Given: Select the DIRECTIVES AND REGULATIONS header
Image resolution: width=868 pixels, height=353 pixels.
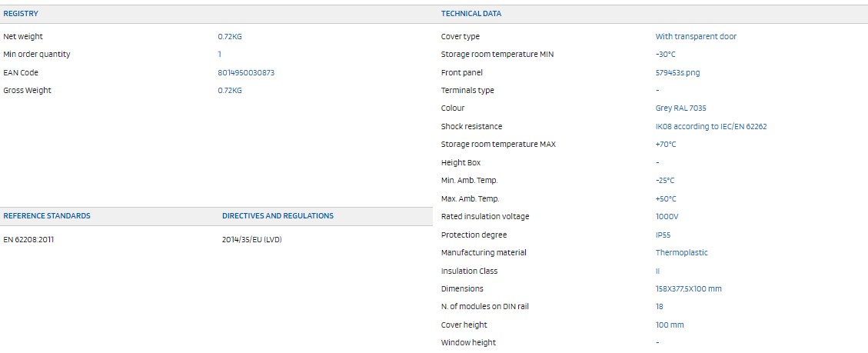Looking at the screenshot, I should click(x=278, y=216).
